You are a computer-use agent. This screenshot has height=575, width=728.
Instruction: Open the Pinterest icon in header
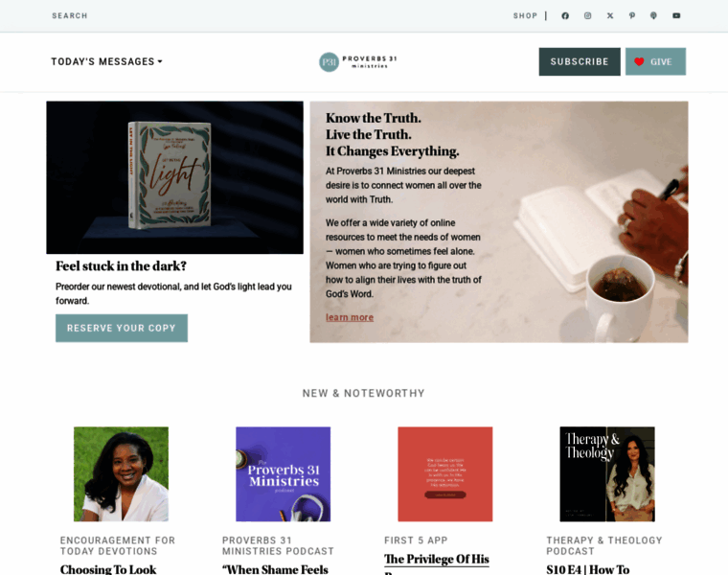632,15
